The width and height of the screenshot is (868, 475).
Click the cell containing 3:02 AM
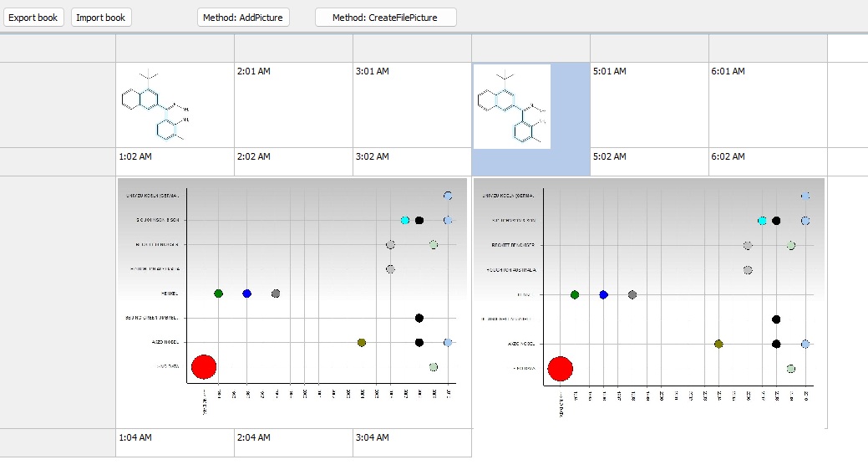pos(412,162)
